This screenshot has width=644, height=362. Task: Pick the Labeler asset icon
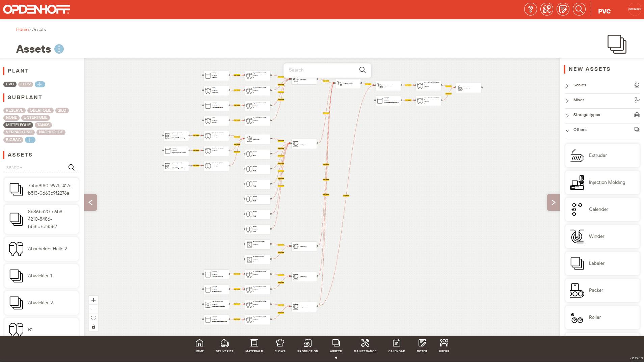coord(602,263)
